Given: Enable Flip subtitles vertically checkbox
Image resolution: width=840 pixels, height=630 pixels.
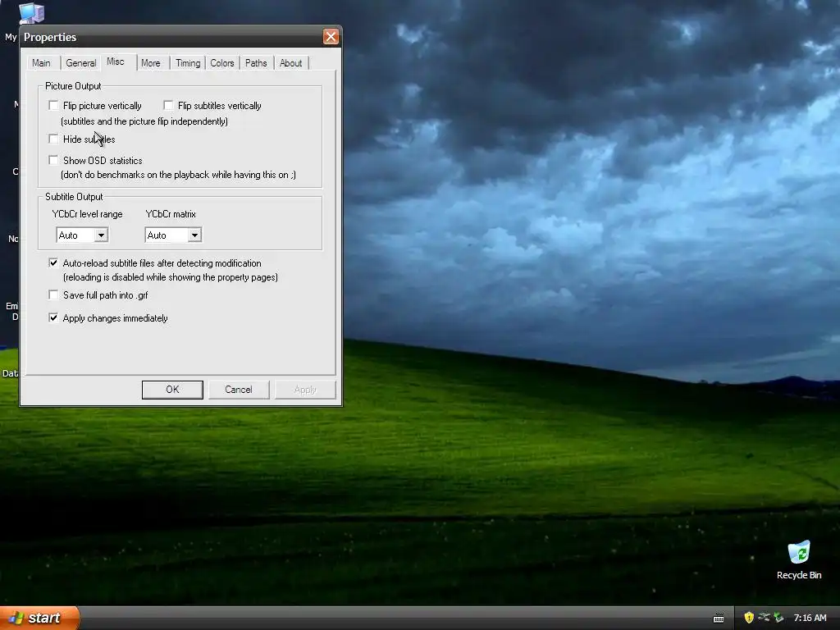Looking at the screenshot, I should click(168, 106).
